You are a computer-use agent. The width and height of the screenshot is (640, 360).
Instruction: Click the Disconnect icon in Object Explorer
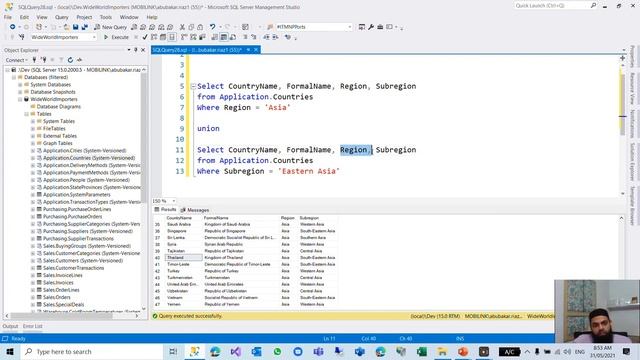click(x=43, y=60)
